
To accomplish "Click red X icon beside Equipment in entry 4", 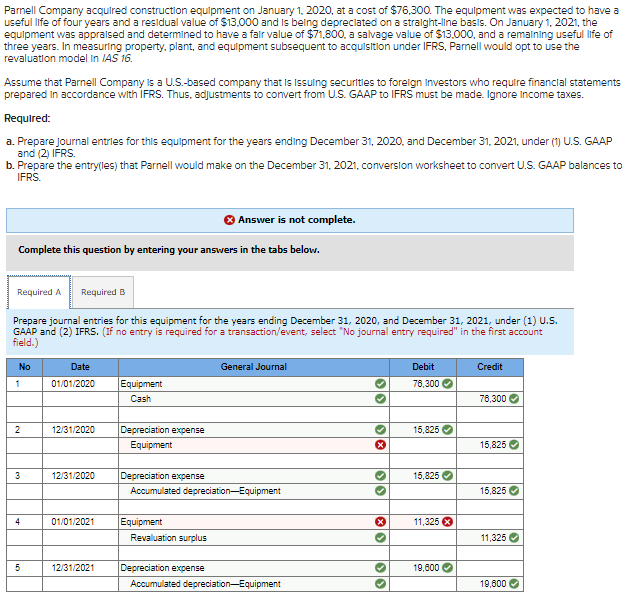I will click(x=380, y=522).
